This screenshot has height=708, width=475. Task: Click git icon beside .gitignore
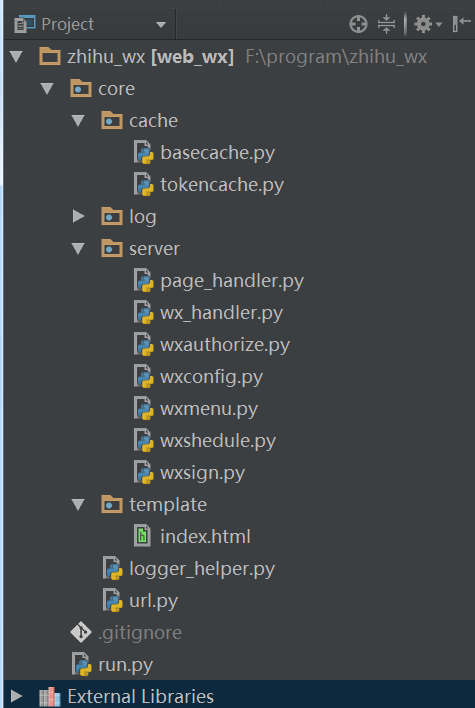(x=81, y=633)
